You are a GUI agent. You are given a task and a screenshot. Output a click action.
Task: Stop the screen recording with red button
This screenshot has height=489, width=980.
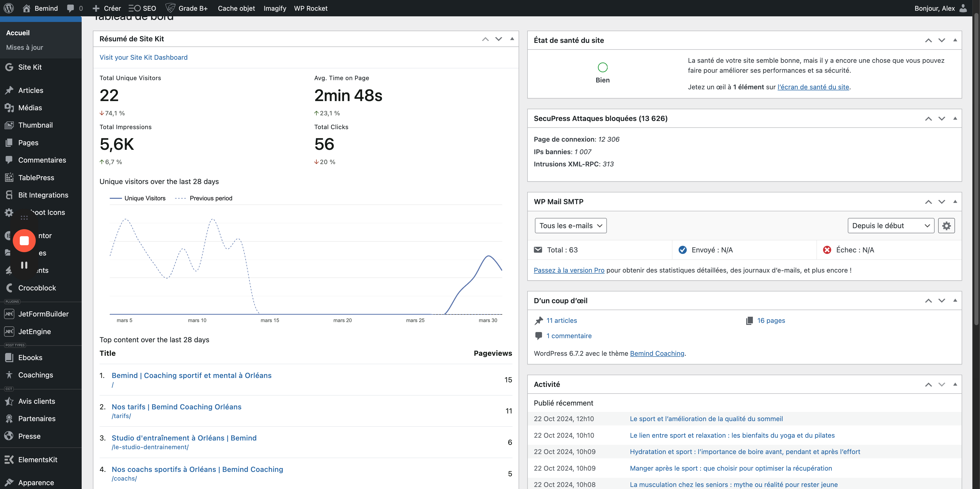click(x=24, y=240)
